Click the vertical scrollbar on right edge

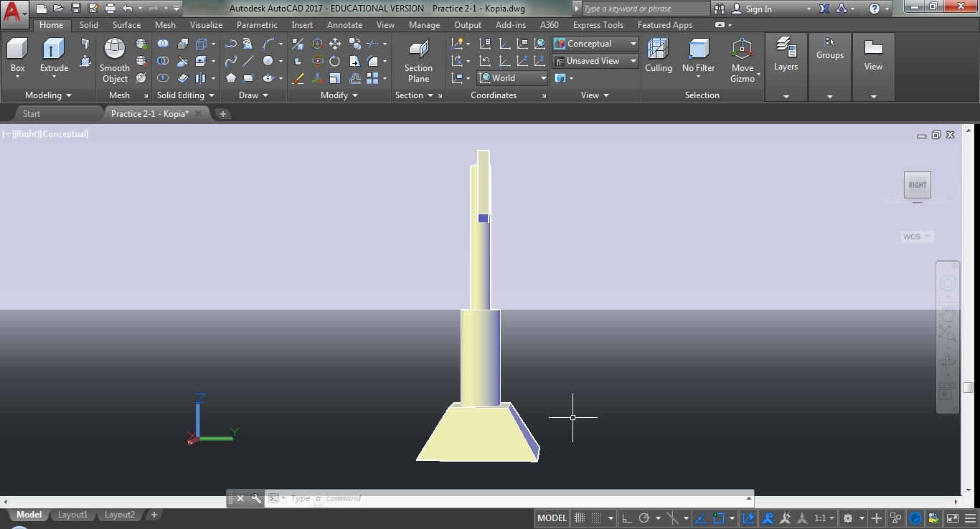[968, 387]
